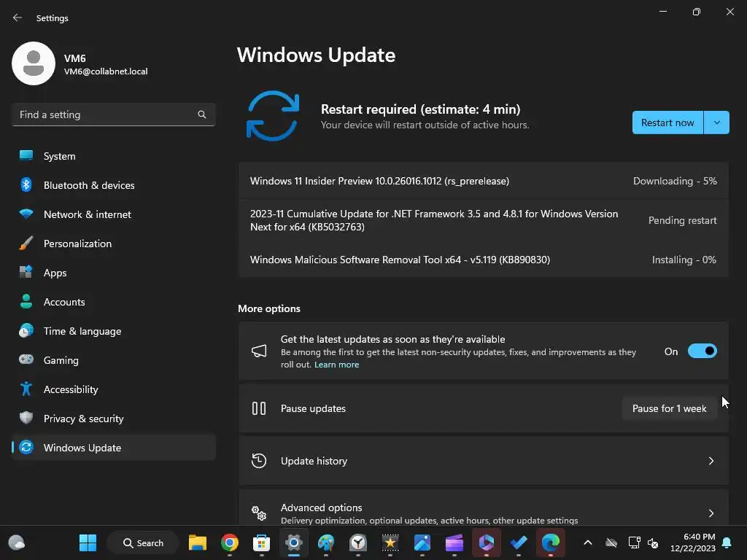Click the muted volume tray icon
Screen dimensions: 747x560
tap(653, 542)
